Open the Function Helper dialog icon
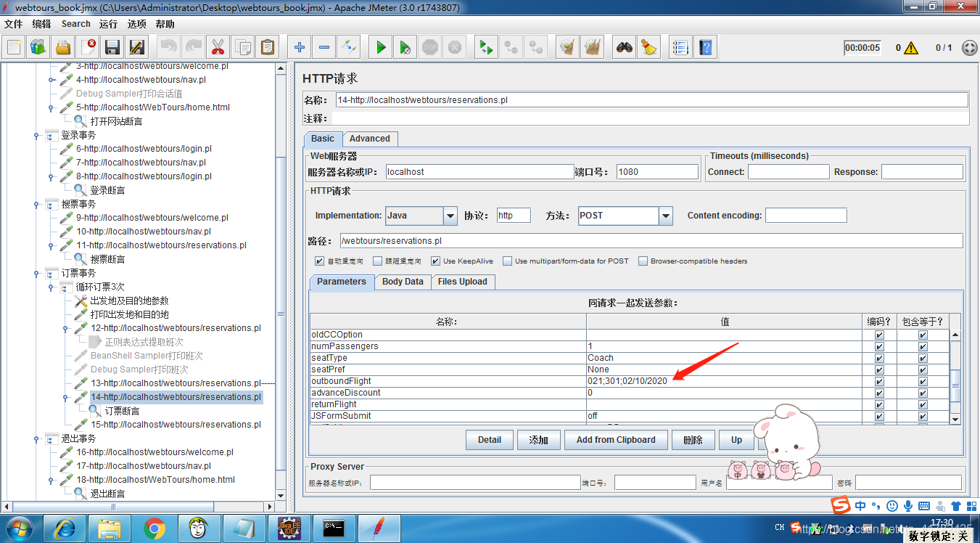This screenshot has width=980, height=543. pos(680,48)
